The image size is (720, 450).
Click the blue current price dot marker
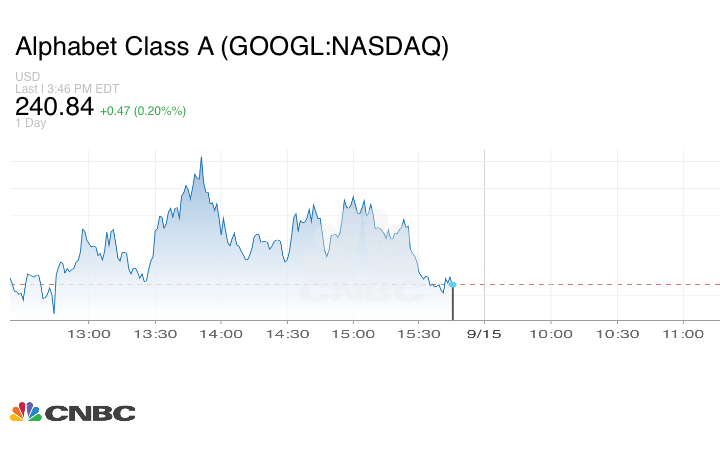[452, 285]
